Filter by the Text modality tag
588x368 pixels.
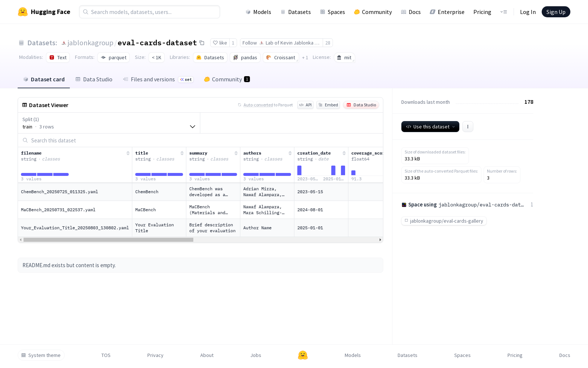[58, 57]
